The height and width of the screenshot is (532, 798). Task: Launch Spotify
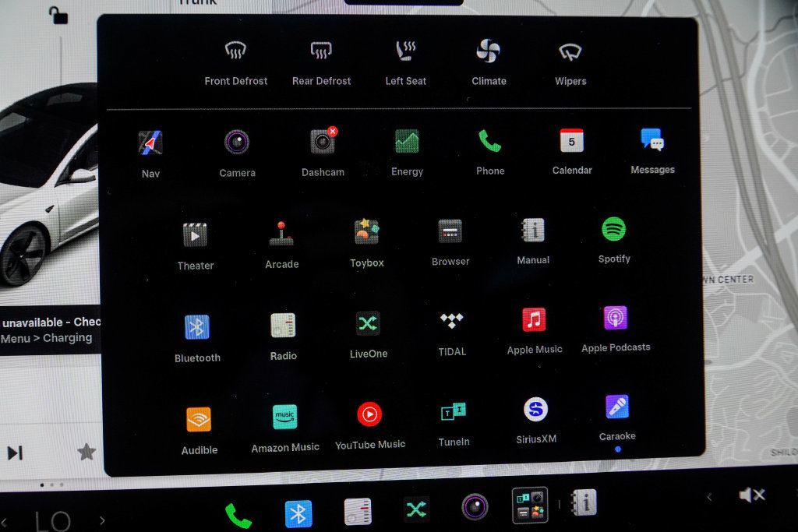614,240
